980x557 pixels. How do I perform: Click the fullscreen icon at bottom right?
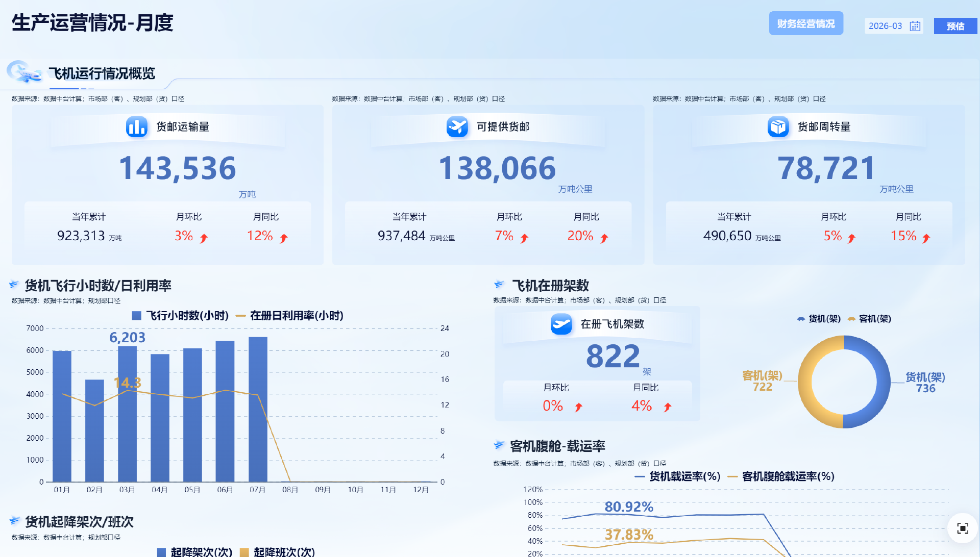click(962, 528)
